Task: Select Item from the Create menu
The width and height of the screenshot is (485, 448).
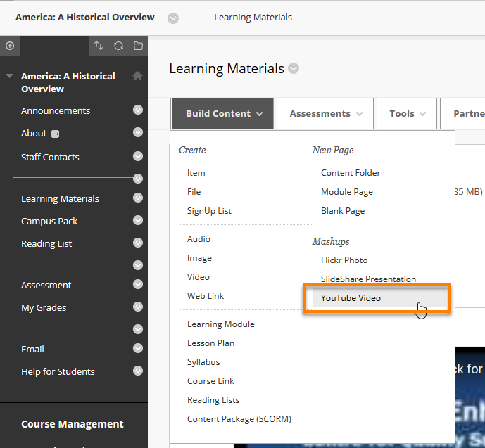Action: 196,173
